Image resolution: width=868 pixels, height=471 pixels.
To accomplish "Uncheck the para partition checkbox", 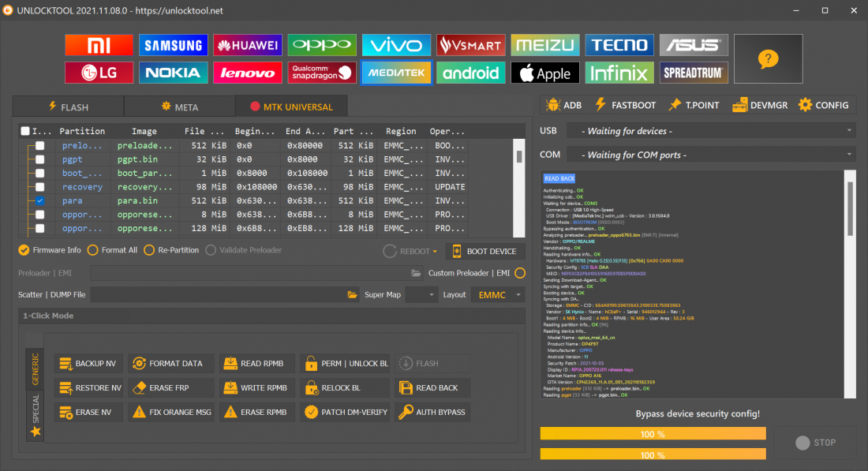I will click(40, 201).
